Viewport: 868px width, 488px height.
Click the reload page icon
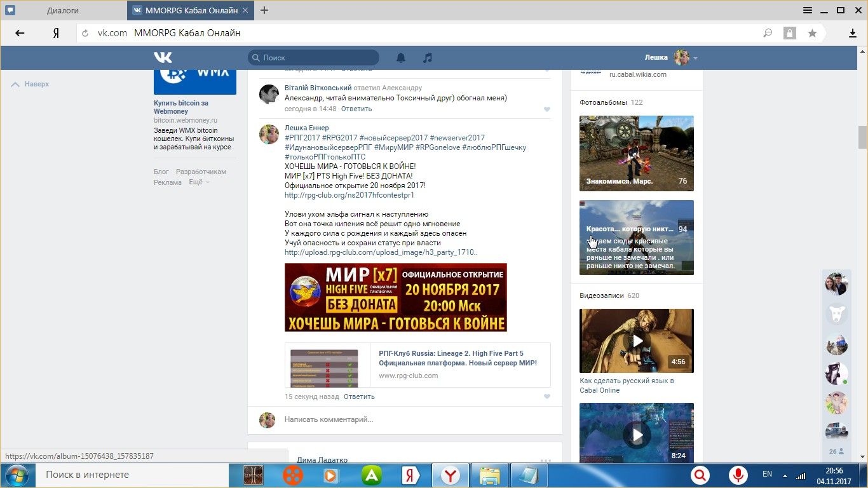pos(85,33)
